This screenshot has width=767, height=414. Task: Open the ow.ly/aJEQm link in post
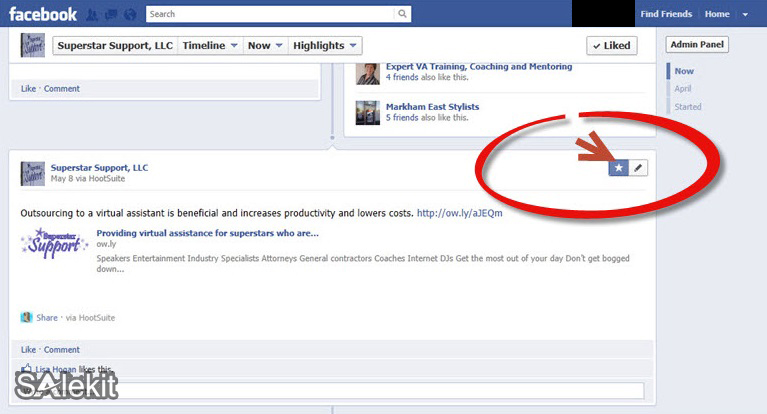459,212
